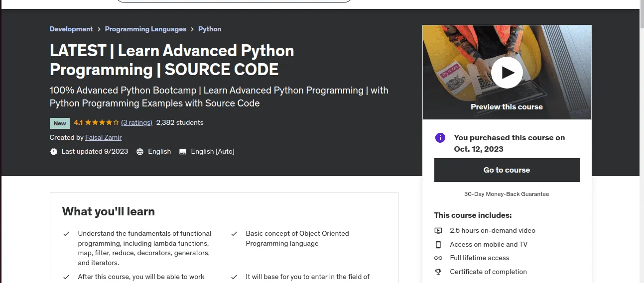Open the (3 ratings) link
The height and width of the screenshot is (283, 644).
tap(136, 122)
